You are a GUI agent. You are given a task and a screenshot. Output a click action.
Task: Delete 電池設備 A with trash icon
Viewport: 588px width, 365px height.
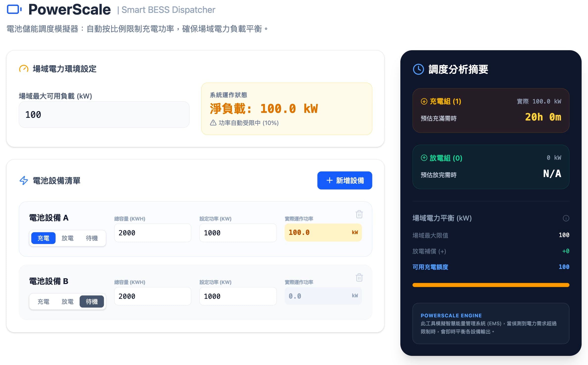click(359, 214)
